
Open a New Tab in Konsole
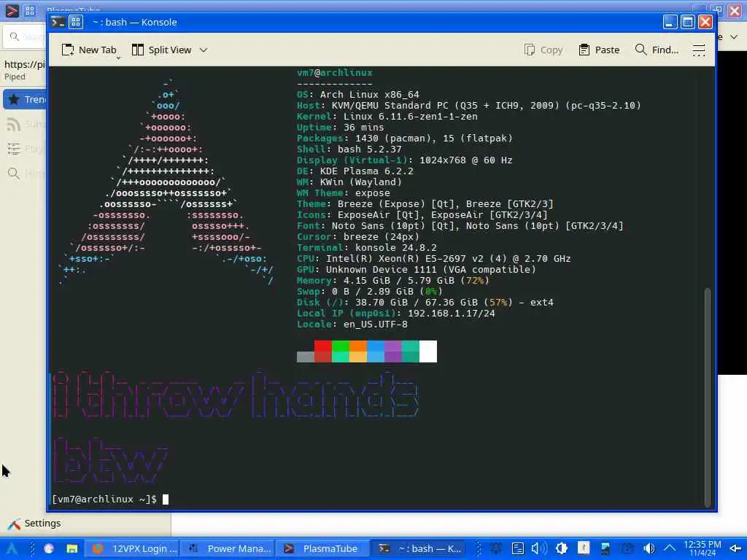tap(89, 50)
